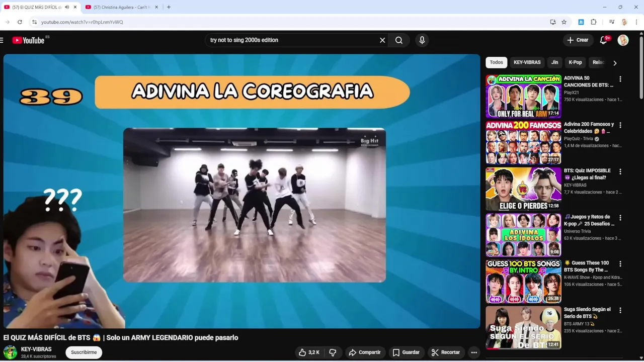Screen dimensions: 644x362
Task: Open Adivina Los Idolos thumbnail
Action: coord(523,235)
